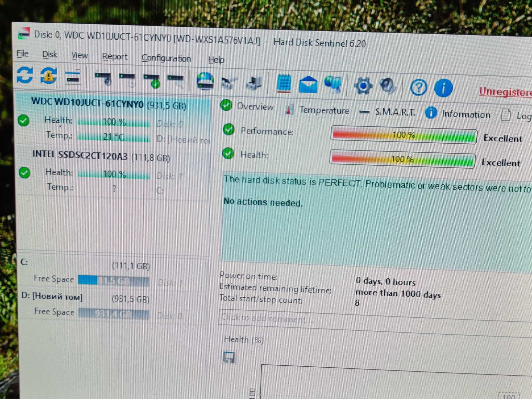This screenshot has height=399, width=532.
Task: Click the 'No actions needed.' text
Action: coord(263,202)
